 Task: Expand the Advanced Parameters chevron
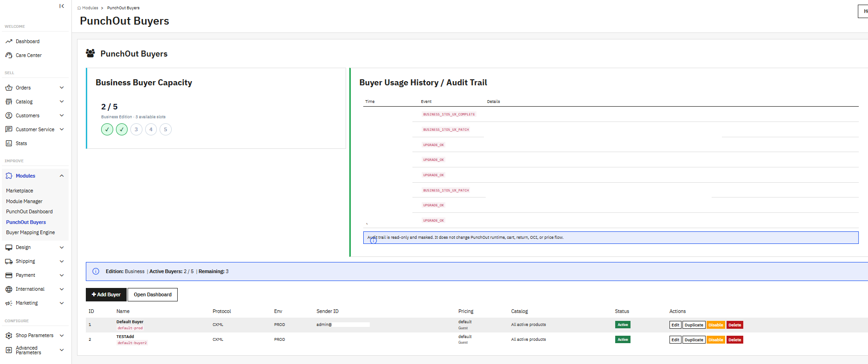[x=62, y=350]
